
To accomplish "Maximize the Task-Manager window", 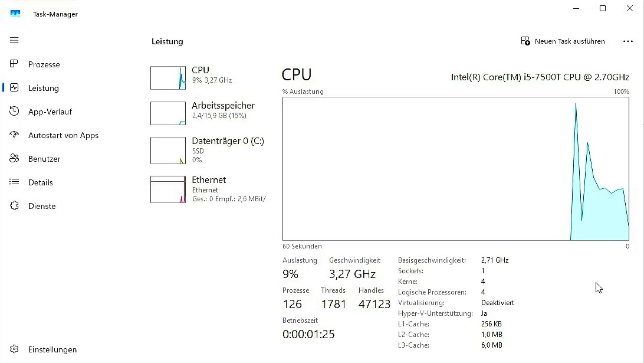I will click(603, 8).
